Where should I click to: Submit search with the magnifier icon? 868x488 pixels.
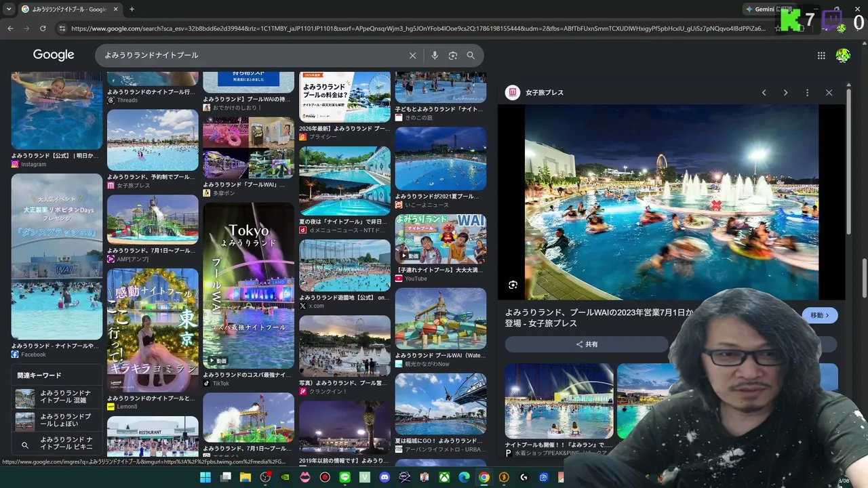click(471, 56)
